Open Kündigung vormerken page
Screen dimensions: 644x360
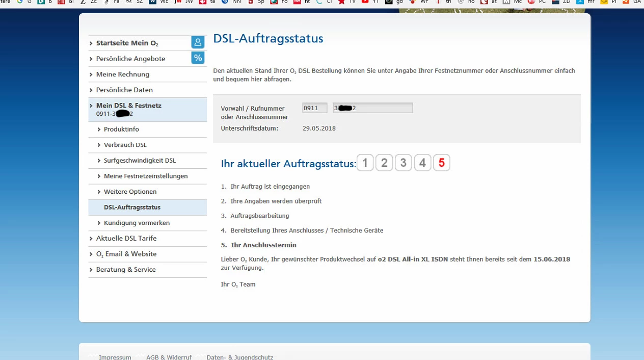(x=137, y=223)
